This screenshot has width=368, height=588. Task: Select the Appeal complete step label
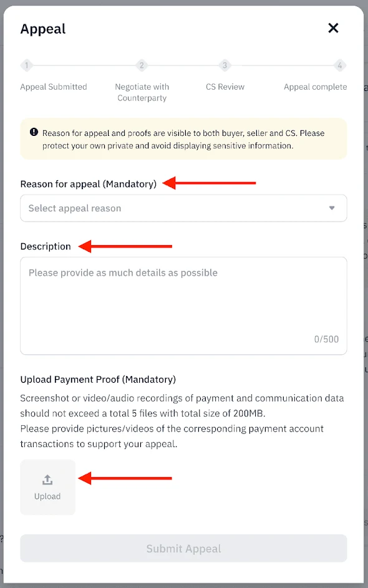click(315, 87)
